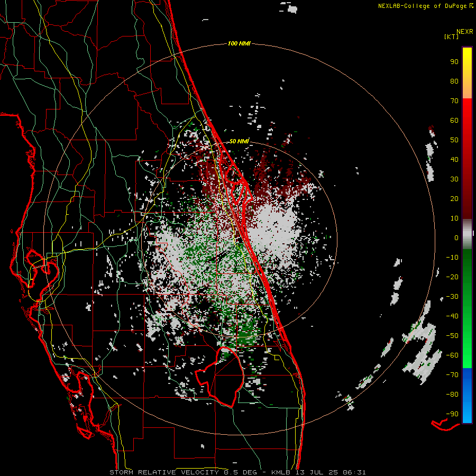Click the -20 value on velocity scale
This screenshot has width=476, height=476.
tap(452, 277)
